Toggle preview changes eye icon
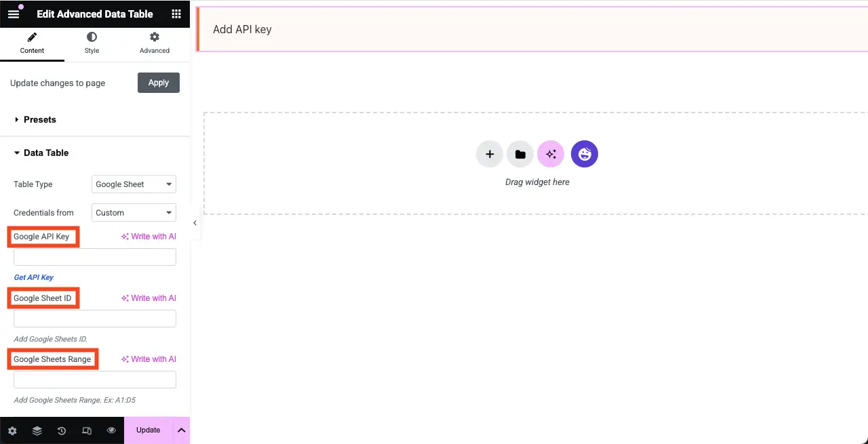This screenshot has width=868, height=444. tap(111, 430)
